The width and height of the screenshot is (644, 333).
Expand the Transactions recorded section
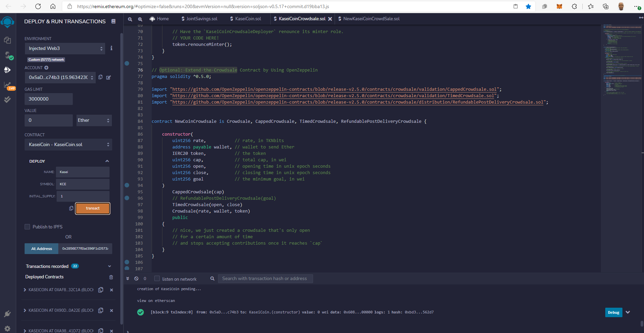tap(110, 266)
